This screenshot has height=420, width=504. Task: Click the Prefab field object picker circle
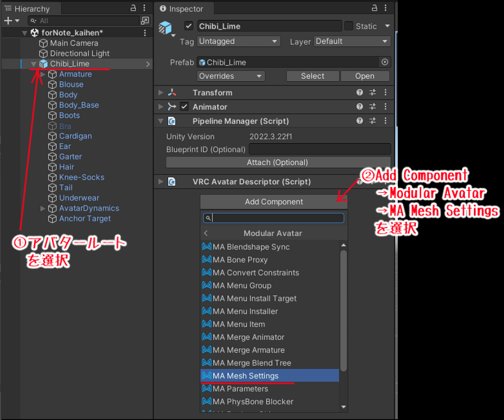click(385, 62)
